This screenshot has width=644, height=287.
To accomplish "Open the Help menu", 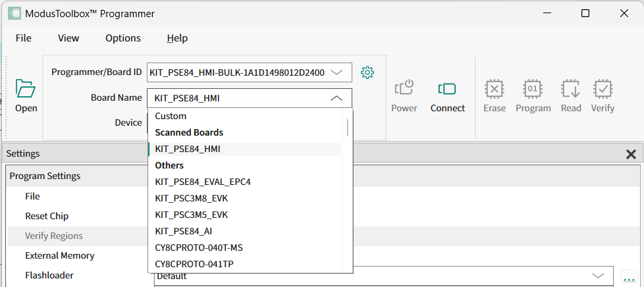I will click(177, 38).
